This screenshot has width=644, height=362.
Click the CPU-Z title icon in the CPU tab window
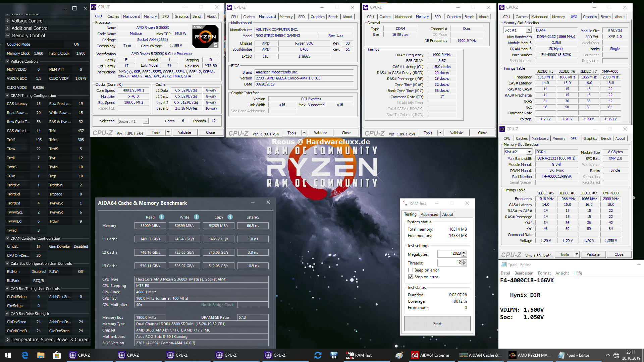tap(94, 7)
